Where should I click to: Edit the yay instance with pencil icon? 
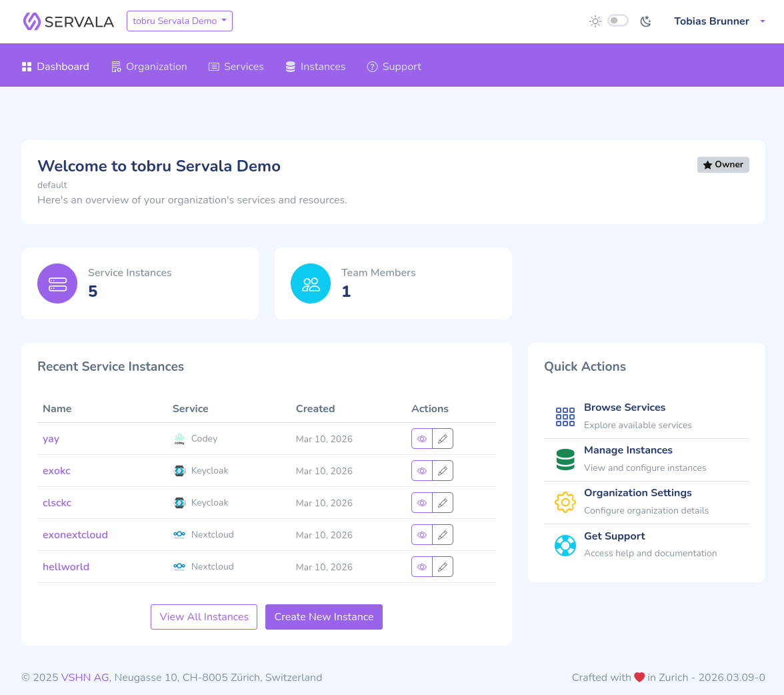click(443, 439)
